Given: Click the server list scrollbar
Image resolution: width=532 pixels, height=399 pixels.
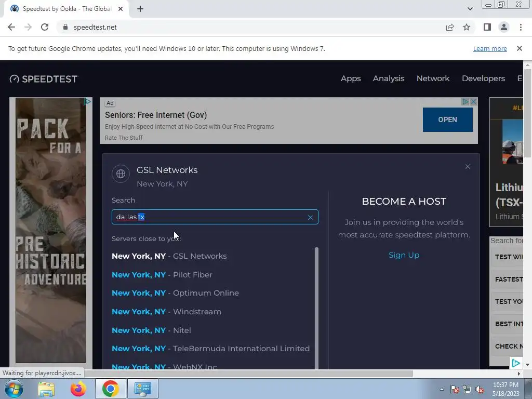Looking at the screenshot, I should 316,308.
